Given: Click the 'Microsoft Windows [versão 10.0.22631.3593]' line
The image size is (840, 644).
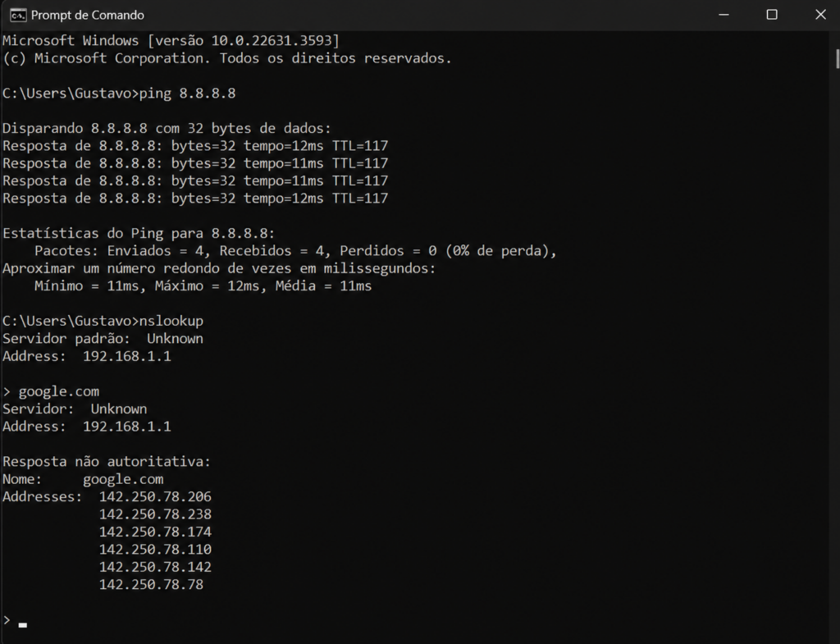Looking at the screenshot, I should 171,41.
